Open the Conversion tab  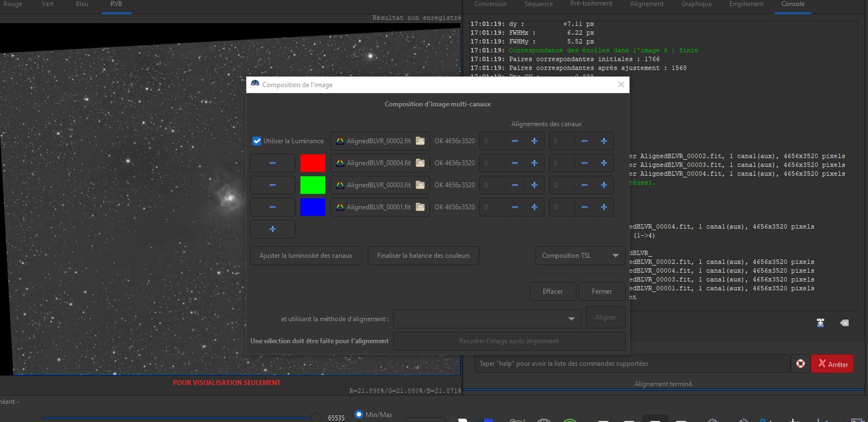click(491, 5)
